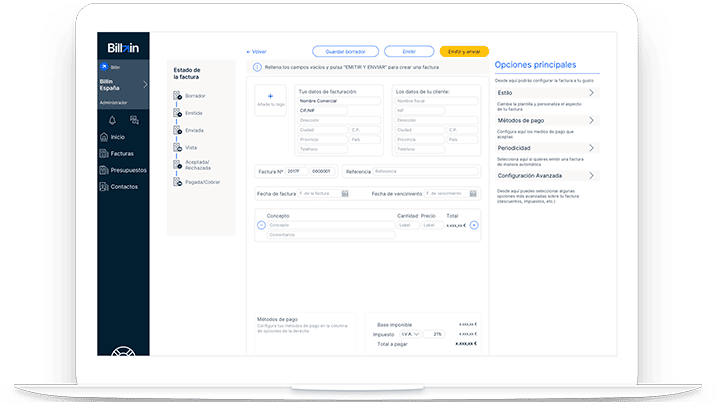Click the lifebuoy help icon at sidebar bottom
Viewport: 716px width, 402px height.
point(123,351)
